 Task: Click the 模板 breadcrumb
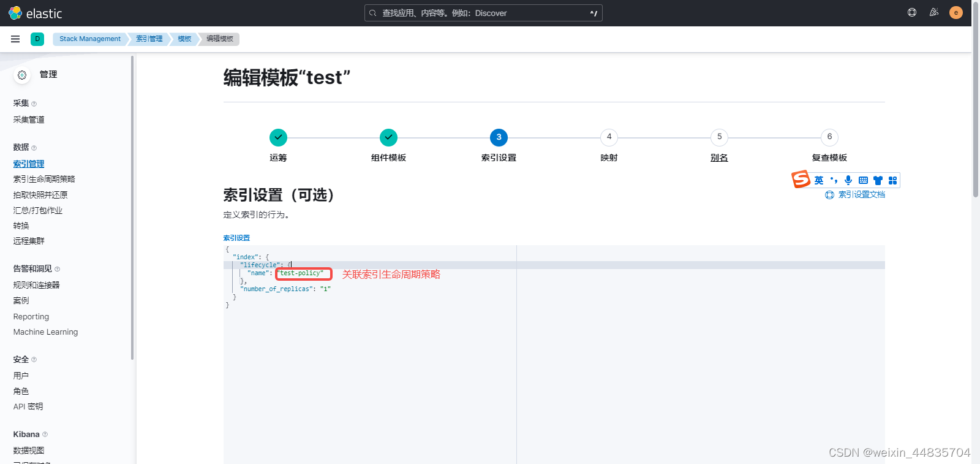184,39
